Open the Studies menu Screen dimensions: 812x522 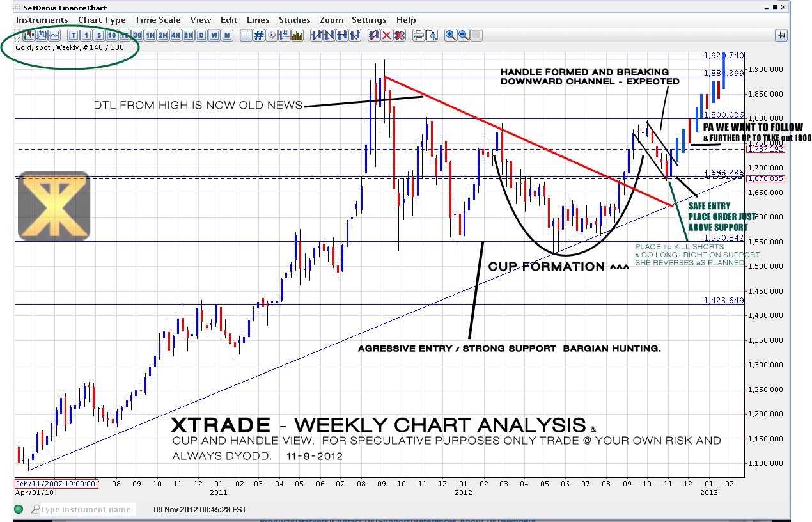point(295,20)
